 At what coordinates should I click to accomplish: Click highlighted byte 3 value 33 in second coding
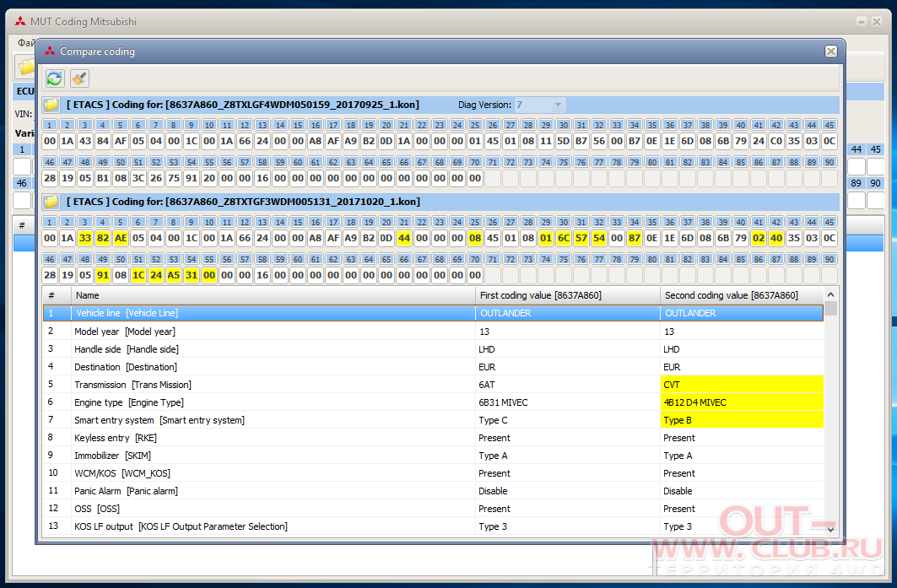[85, 238]
